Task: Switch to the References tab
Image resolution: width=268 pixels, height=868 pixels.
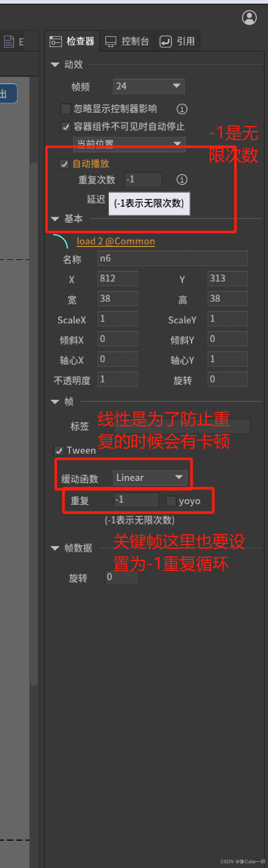Action: coord(177,41)
